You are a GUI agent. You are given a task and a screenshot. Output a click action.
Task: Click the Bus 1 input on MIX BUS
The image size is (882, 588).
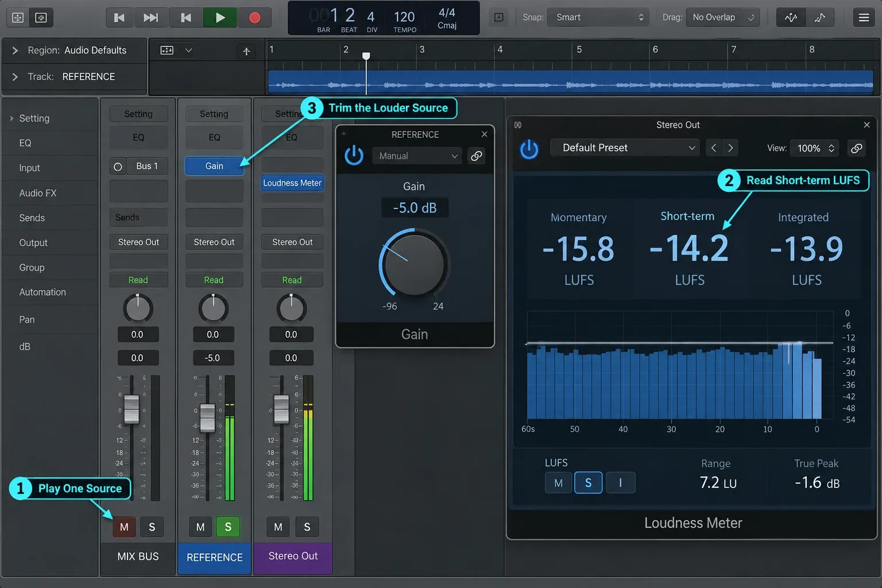[147, 166]
